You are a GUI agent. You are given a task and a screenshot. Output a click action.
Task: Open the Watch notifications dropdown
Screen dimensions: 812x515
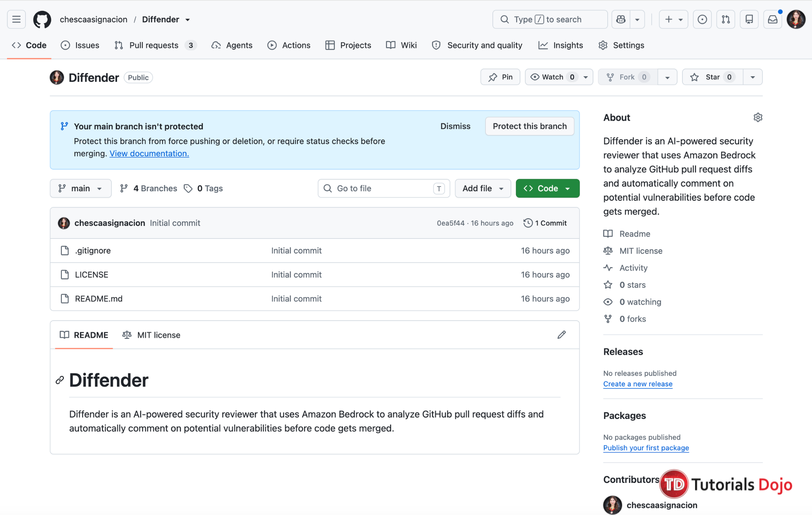point(559,77)
